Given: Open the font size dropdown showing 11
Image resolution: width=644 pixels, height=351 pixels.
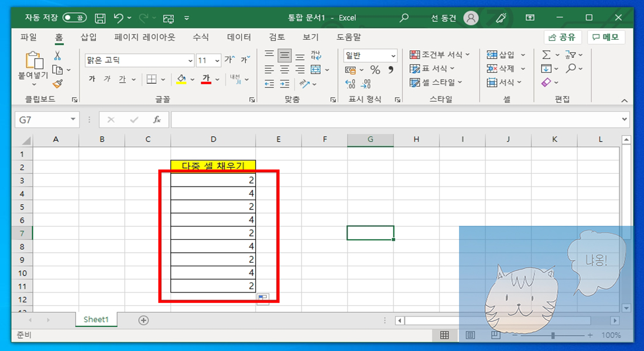Looking at the screenshot, I should [217, 60].
